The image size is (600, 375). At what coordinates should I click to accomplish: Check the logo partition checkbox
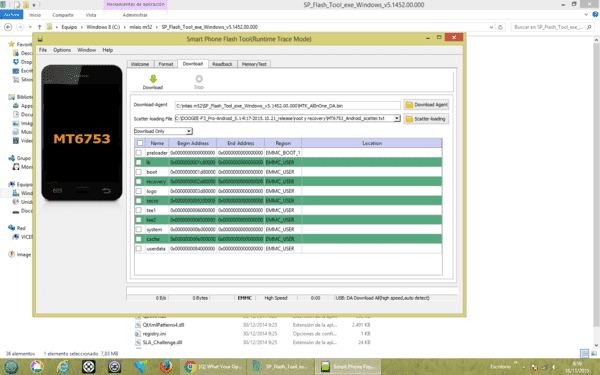click(139, 191)
